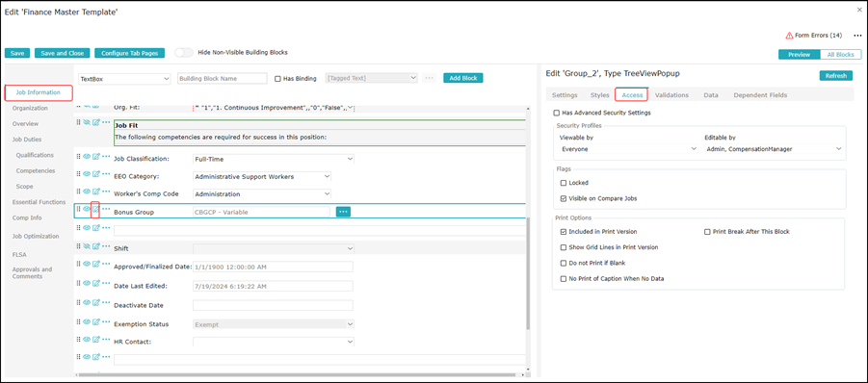
Task: Click the Add Block button
Action: (462, 78)
